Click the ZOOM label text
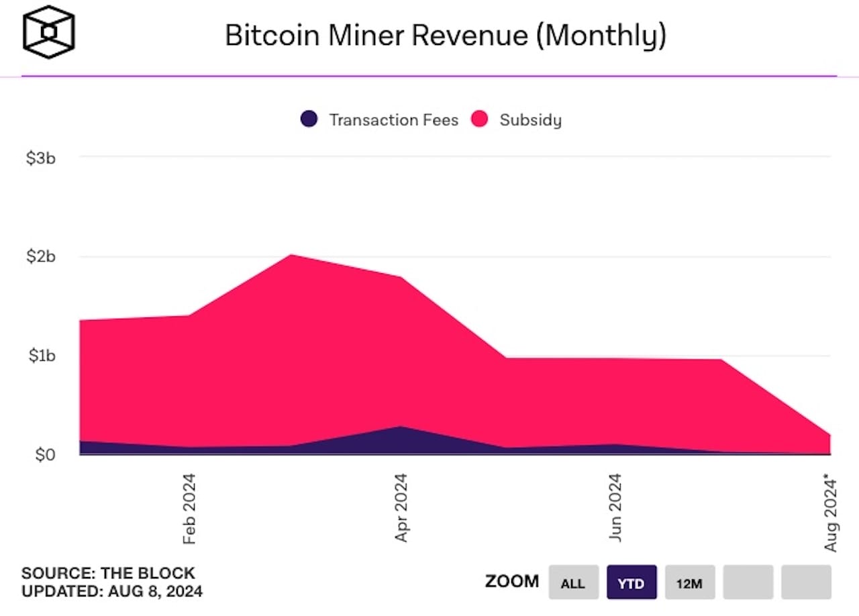This screenshot has height=616, width=859. coord(511,581)
